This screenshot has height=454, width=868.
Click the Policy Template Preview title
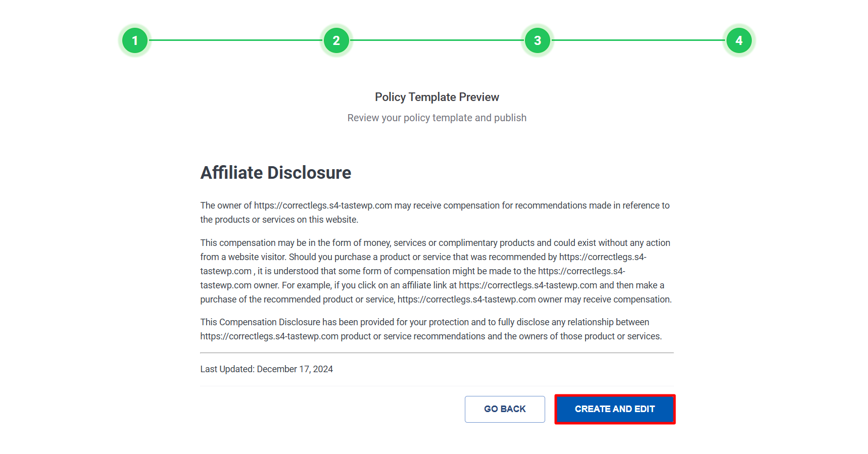pos(437,97)
